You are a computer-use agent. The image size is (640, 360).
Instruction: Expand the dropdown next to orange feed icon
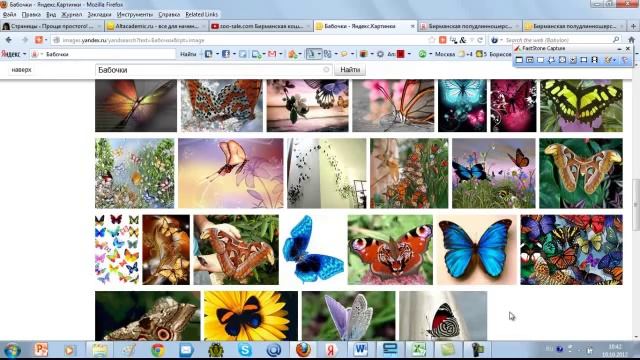(x=46, y=40)
